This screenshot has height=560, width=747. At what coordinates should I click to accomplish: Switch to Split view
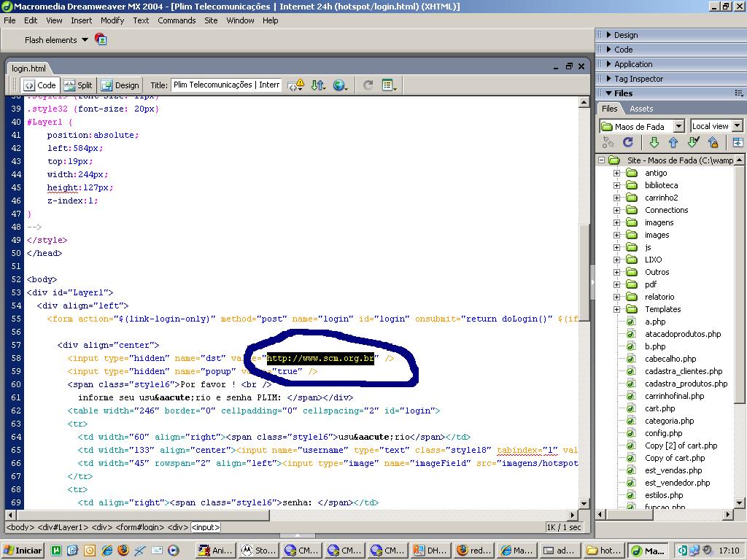(x=77, y=85)
